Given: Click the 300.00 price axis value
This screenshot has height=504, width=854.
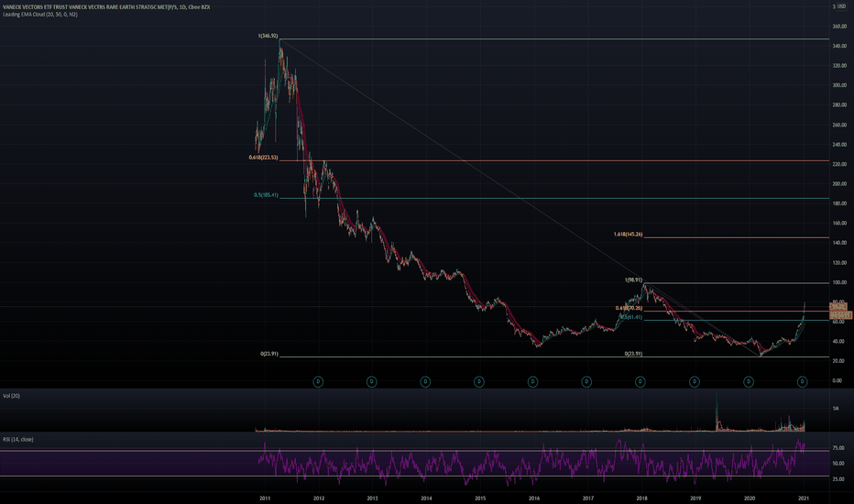Looking at the screenshot, I should tap(839, 85).
